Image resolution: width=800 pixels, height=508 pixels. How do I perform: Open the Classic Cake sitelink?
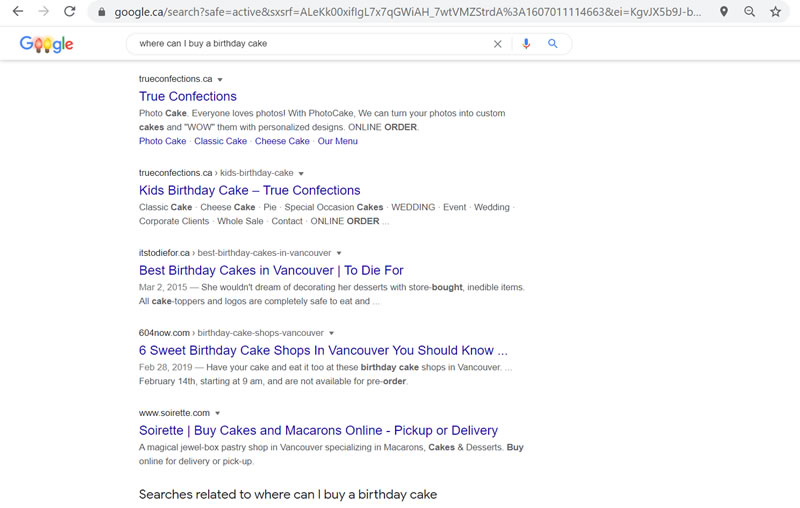(220, 141)
